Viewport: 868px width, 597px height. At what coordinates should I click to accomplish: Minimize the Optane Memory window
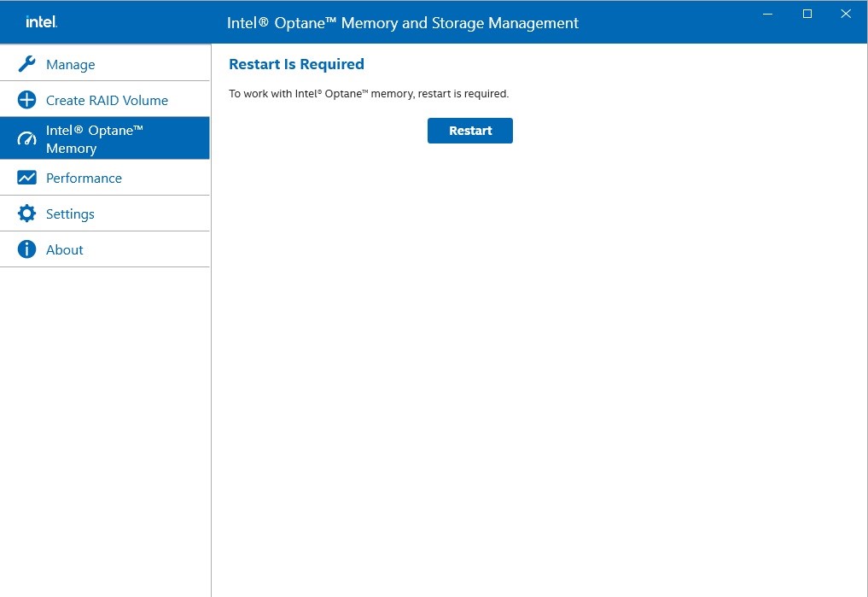pos(767,14)
